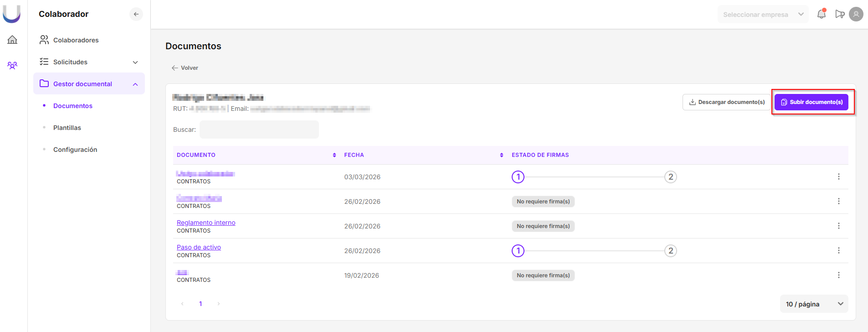Click the home icon in the left rail
Image resolution: width=868 pixels, height=332 pixels.
[x=12, y=40]
